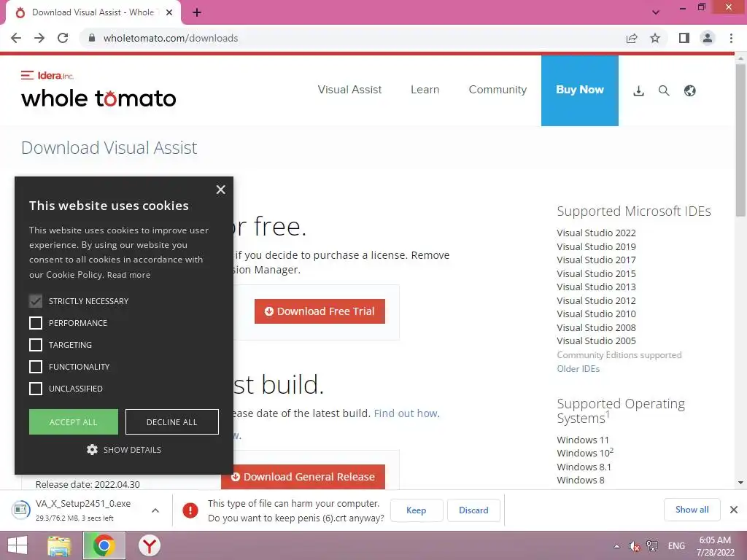Open File Explorer from the taskbar
747x560 pixels.
coord(59,545)
